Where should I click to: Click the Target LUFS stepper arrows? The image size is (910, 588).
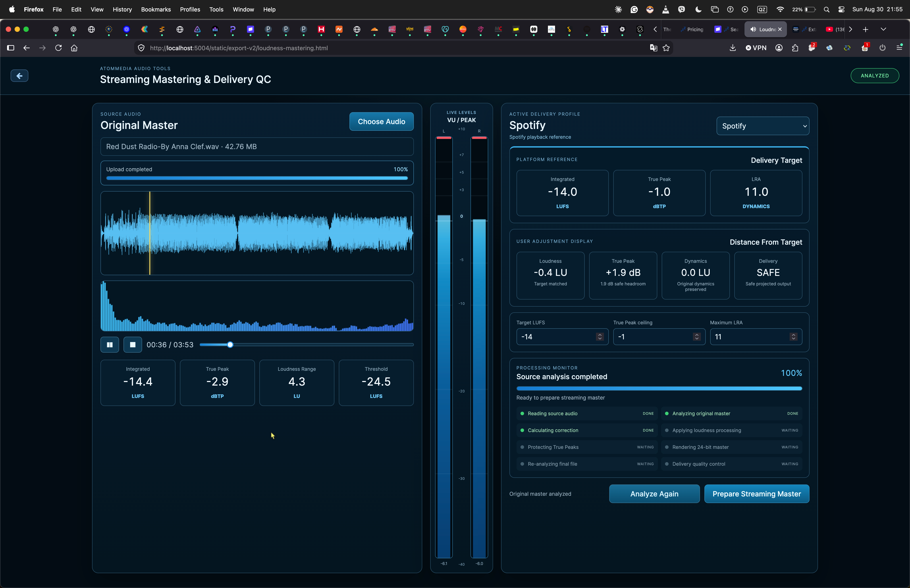[x=600, y=337]
